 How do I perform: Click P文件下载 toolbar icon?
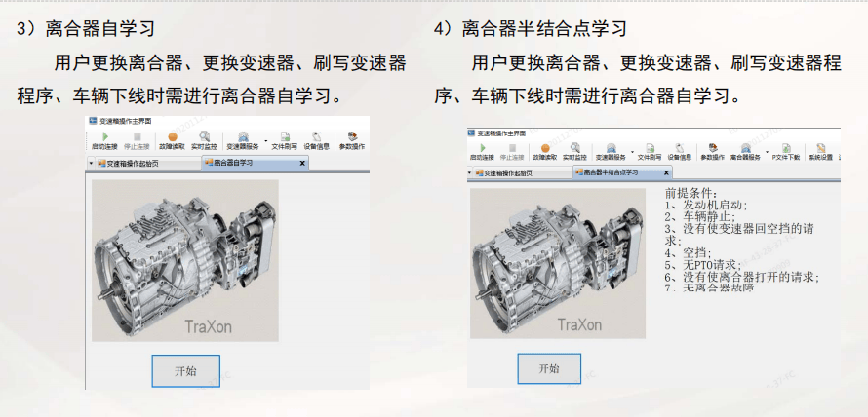[786, 152]
